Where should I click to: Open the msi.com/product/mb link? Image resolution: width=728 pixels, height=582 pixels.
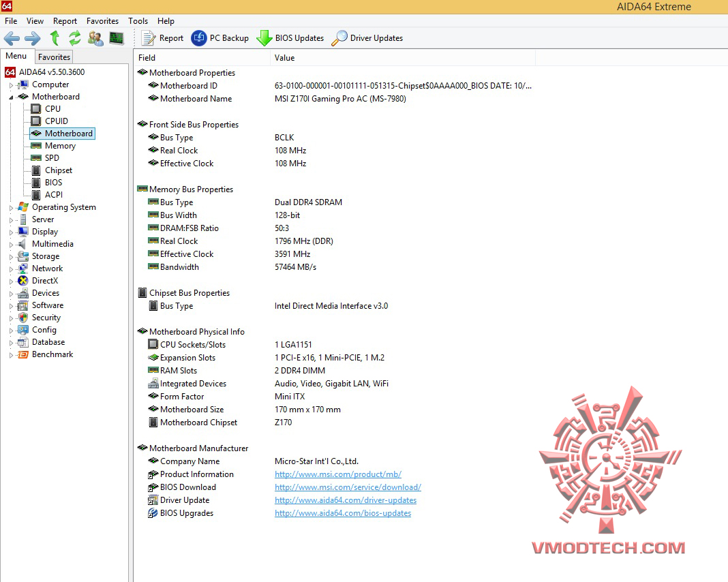coord(338,474)
